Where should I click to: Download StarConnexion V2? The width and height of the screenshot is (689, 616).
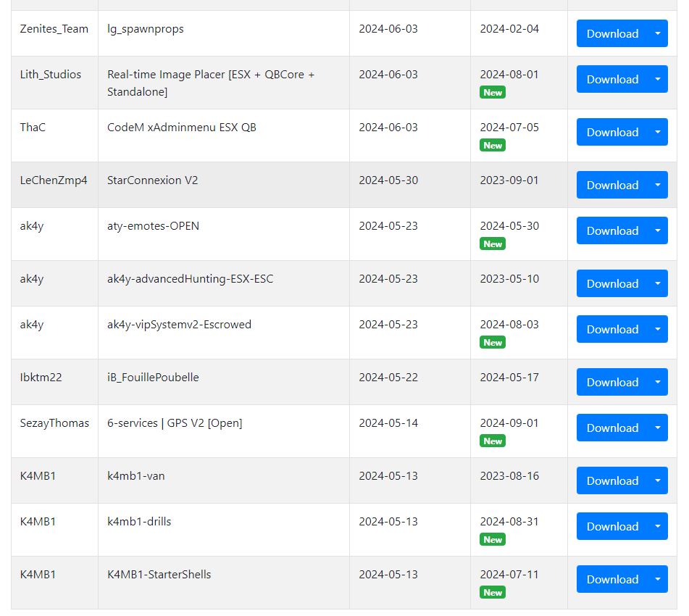[612, 185]
